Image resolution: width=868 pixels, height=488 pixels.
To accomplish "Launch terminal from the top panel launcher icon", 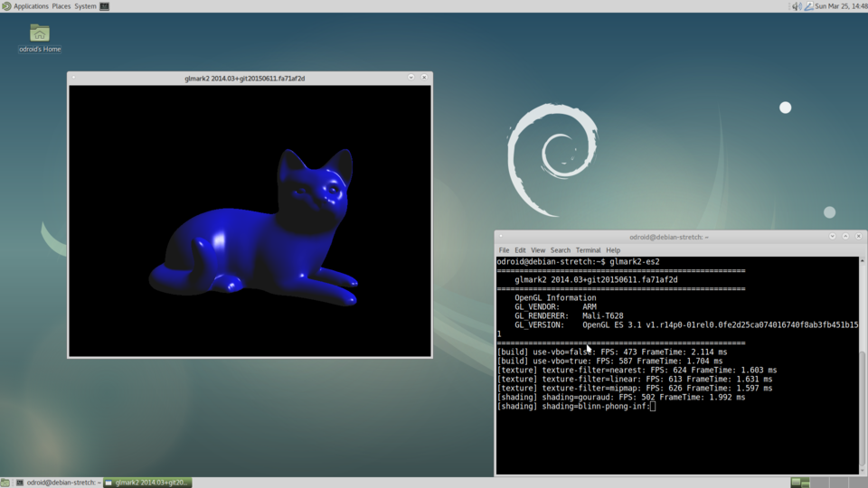I will [104, 6].
